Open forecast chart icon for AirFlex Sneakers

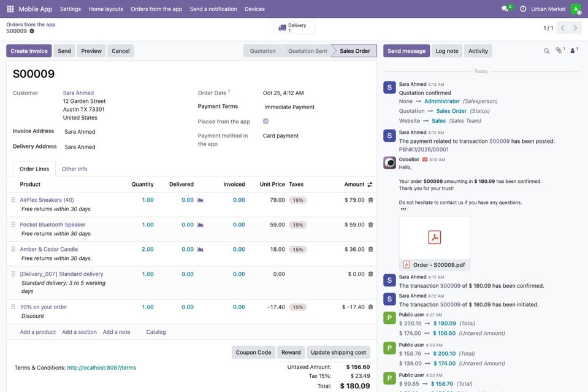200,200
